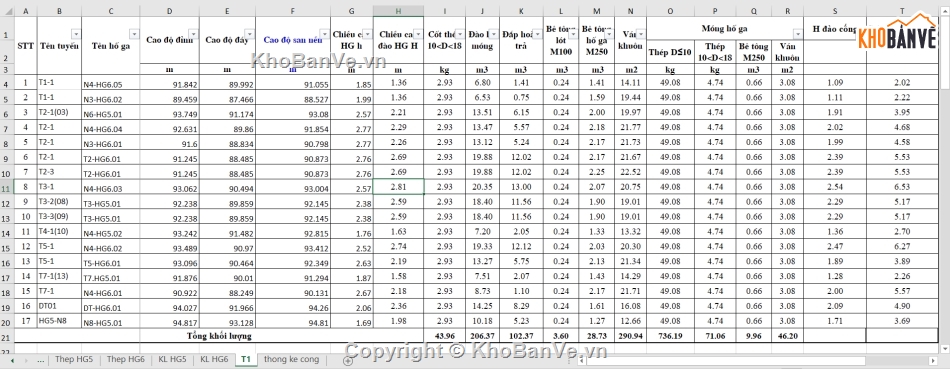Screen dimensions: 950x369
Task: Open the column N Ván khuôn filter dropdown
Action: pyautogui.click(x=641, y=34)
